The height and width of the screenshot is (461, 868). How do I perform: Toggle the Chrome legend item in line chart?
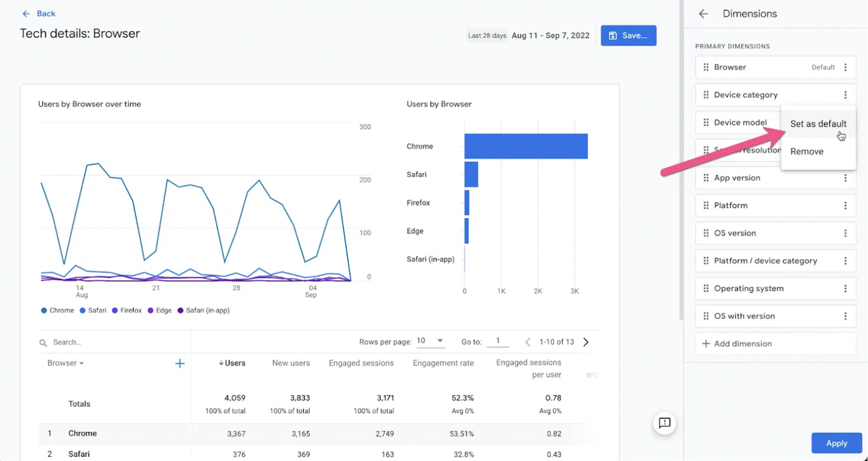[58, 311]
